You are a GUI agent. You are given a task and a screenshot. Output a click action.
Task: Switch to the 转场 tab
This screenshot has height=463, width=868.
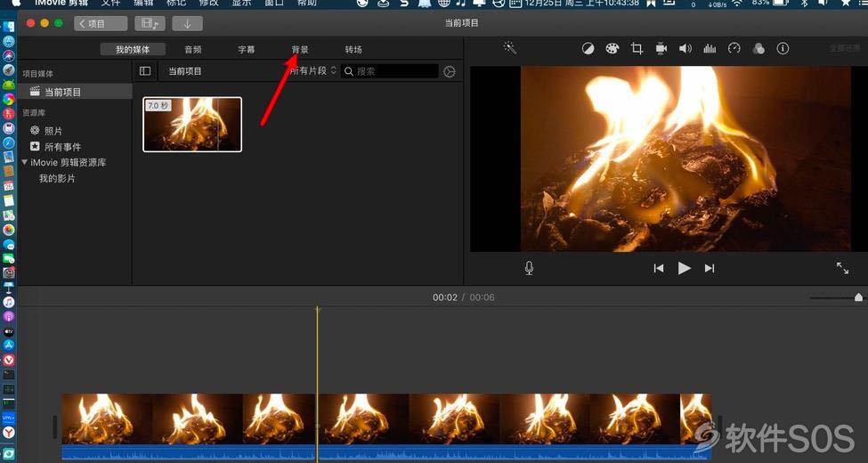(x=353, y=49)
